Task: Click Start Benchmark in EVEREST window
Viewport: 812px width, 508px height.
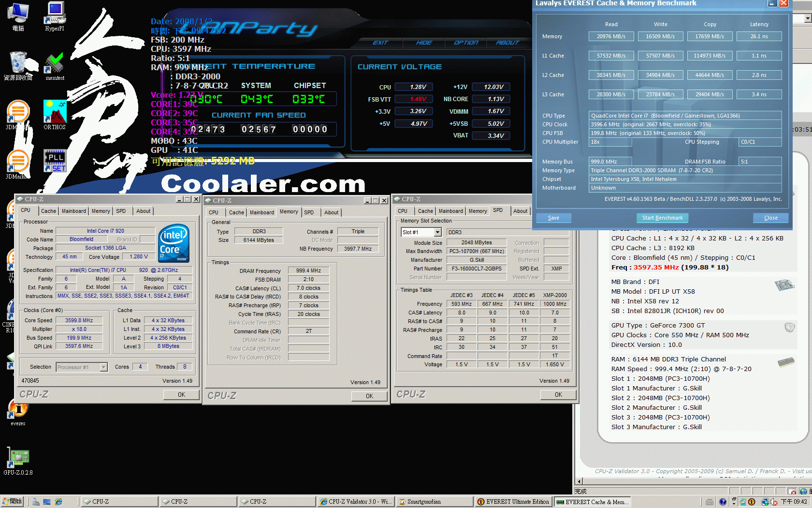Action: (x=663, y=218)
